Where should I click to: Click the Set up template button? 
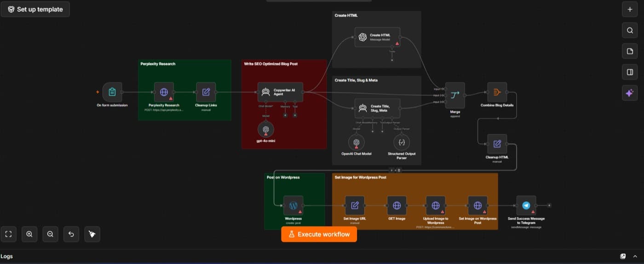(35, 9)
